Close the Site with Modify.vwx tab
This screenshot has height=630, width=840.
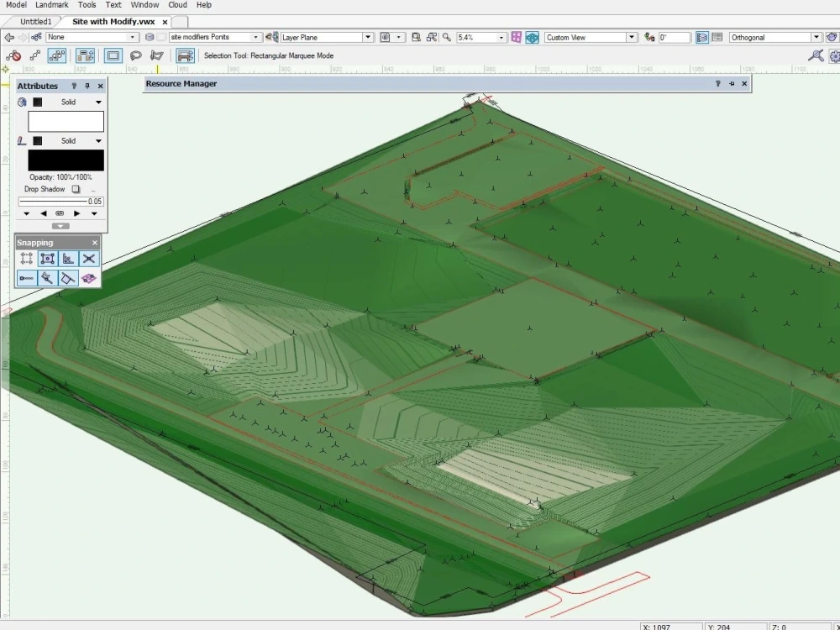(x=165, y=22)
